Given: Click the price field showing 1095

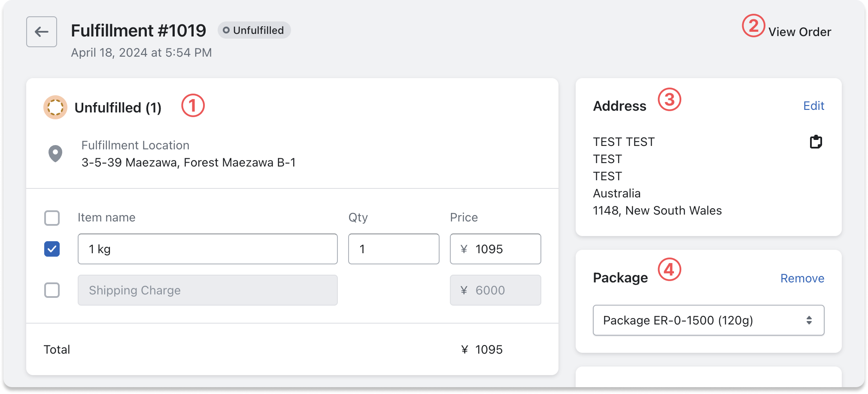Looking at the screenshot, I should [495, 249].
